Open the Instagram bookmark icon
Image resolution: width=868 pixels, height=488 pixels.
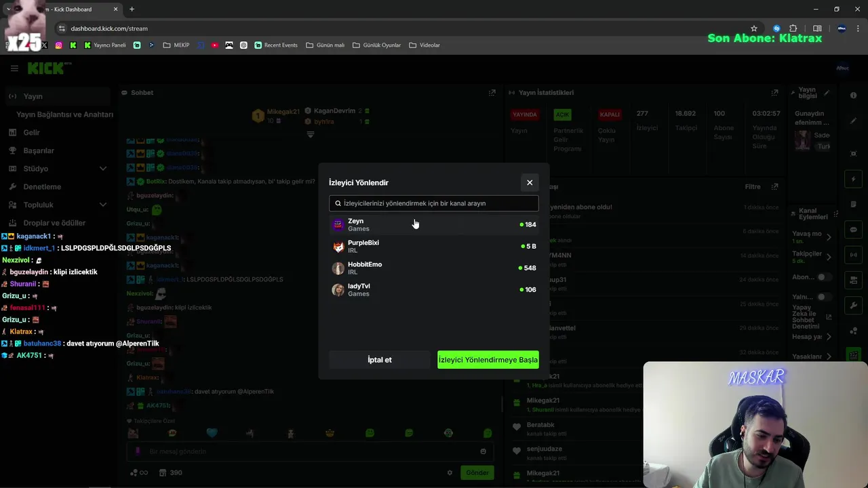59,45
